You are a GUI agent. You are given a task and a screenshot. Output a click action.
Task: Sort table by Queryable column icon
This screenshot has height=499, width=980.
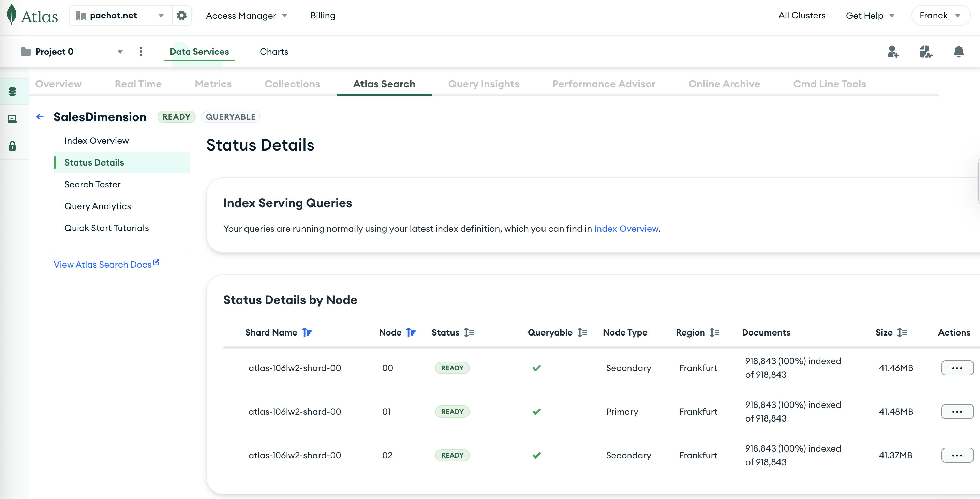click(x=582, y=332)
